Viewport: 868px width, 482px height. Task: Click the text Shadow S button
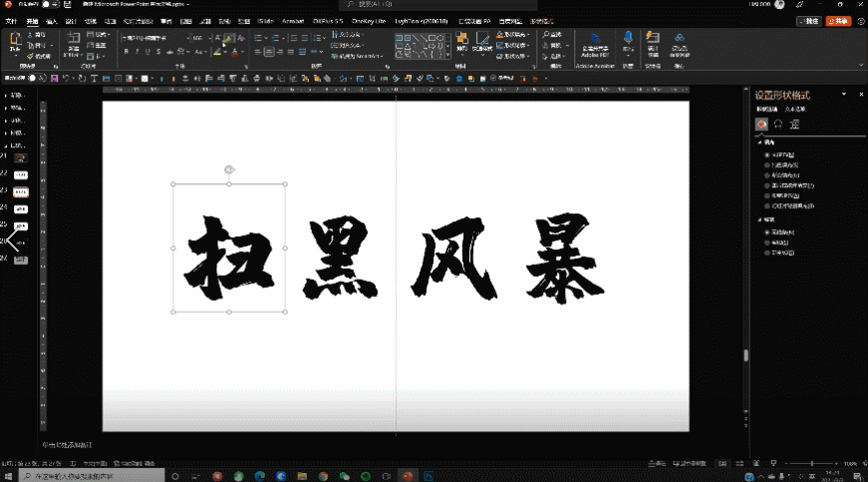(158, 52)
